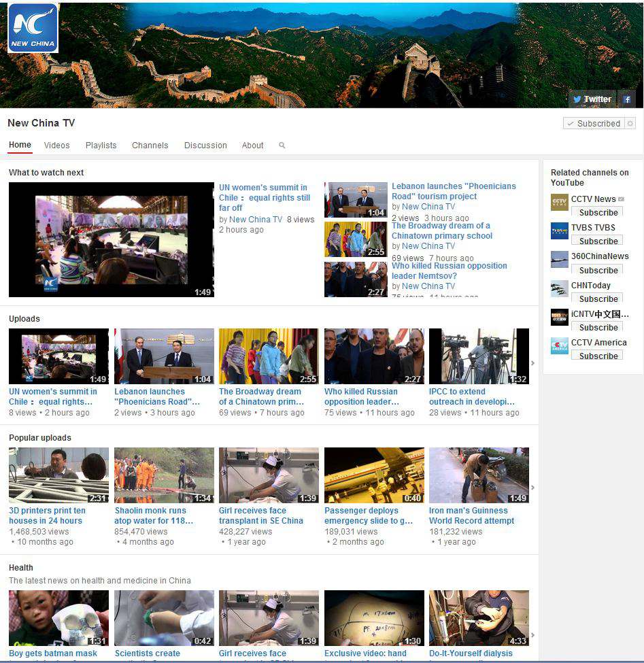
Task: Click the channel search magnifier icon
Action: pos(282,146)
